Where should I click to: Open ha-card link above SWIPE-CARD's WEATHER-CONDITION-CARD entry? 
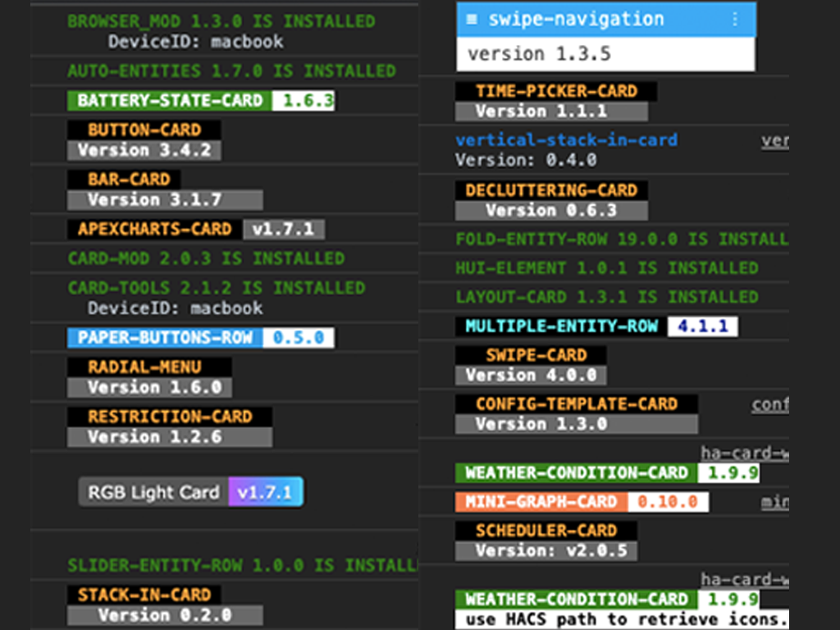coord(744,453)
